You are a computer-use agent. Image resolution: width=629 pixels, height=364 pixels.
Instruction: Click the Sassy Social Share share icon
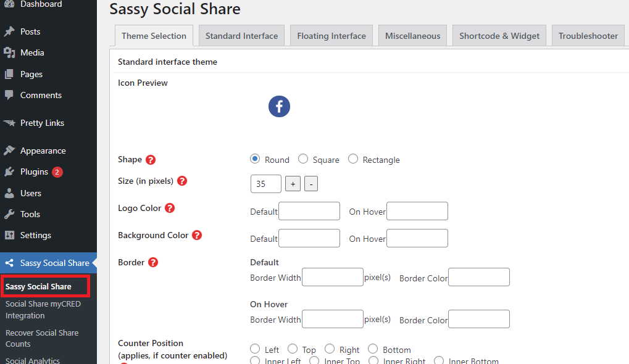(9, 263)
